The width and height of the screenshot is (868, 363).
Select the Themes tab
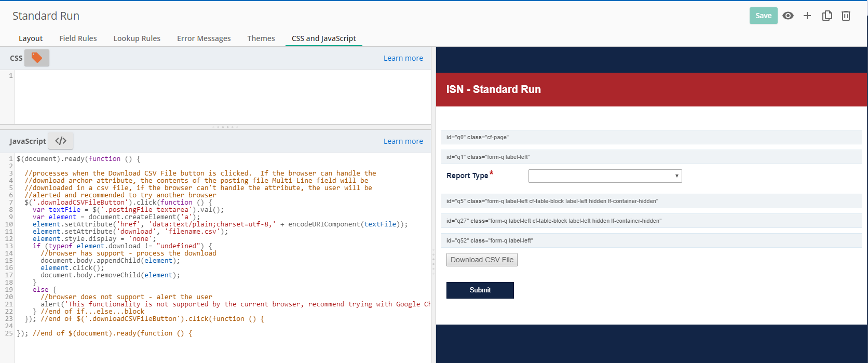click(x=261, y=38)
